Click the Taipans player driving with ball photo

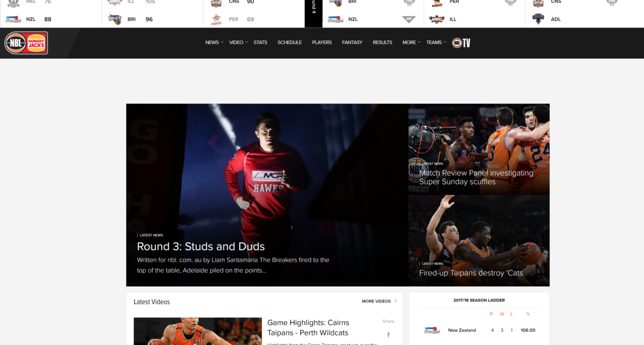[479, 241]
